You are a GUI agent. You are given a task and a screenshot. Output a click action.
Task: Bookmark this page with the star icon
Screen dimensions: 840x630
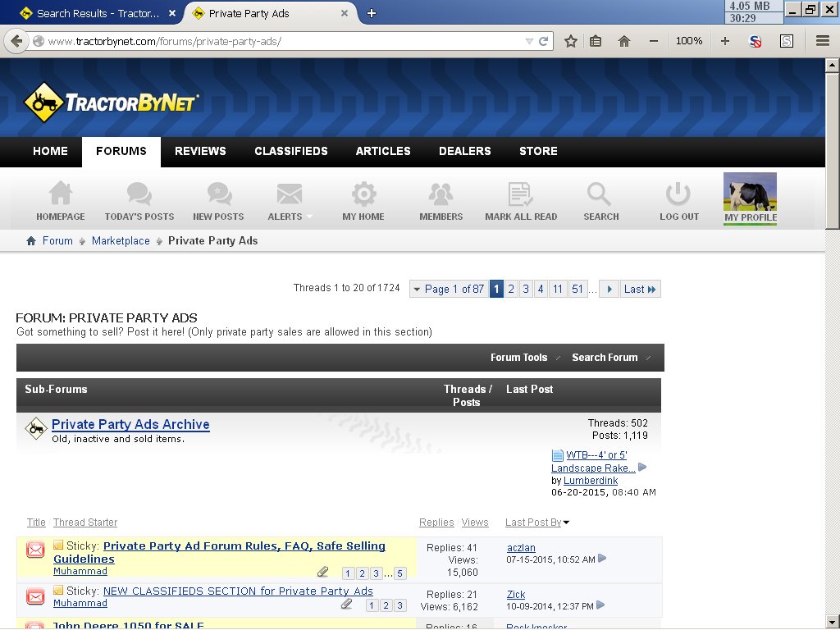pyautogui.click(x=571, y=41)
